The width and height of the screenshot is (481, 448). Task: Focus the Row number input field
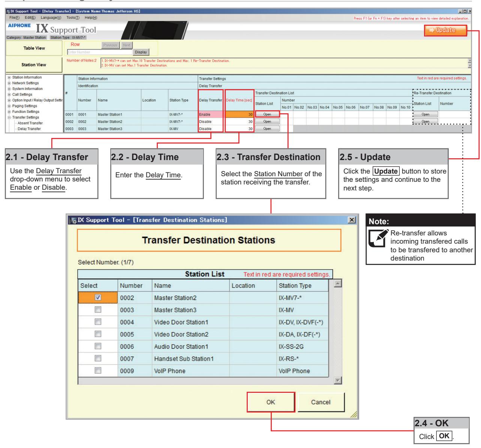click(100, 52)
